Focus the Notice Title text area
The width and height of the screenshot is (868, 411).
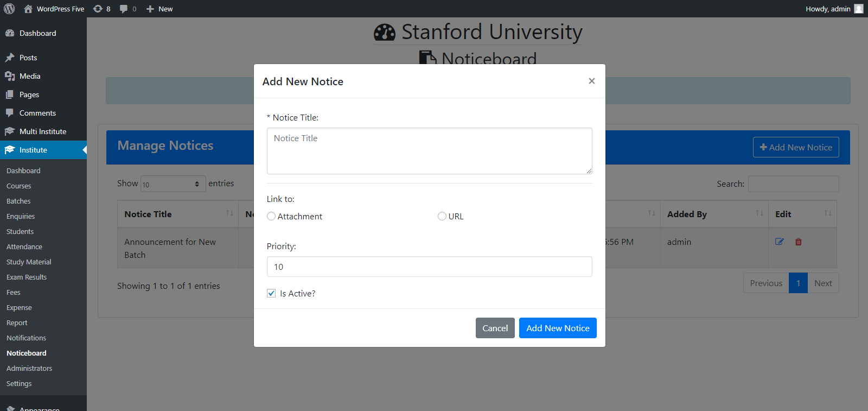pyautogui.click(x=429, y=151)
